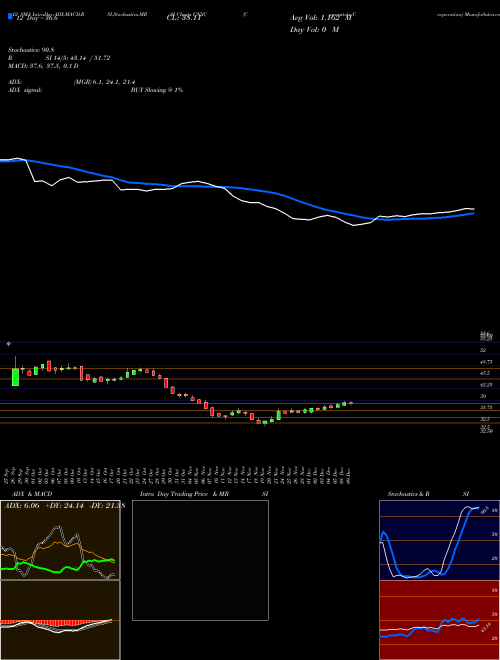Select the 'BUY Slowing @ 1%' signal text
The height and width of the screenshot is (660, 500).
pyautogui.click(x=157, y=90)
